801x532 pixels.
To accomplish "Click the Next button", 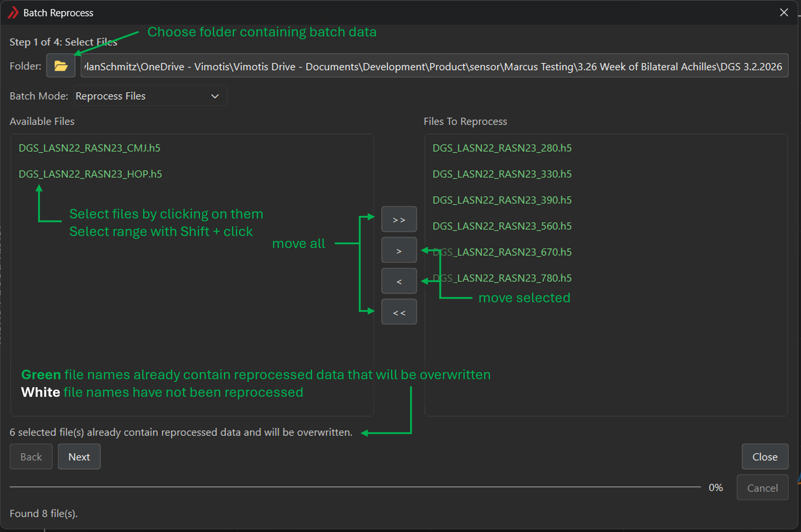I will point(79,457).
